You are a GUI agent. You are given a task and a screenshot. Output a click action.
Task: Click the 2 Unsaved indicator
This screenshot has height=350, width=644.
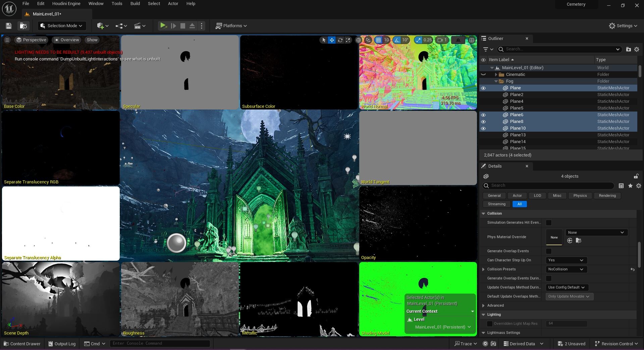572,344
